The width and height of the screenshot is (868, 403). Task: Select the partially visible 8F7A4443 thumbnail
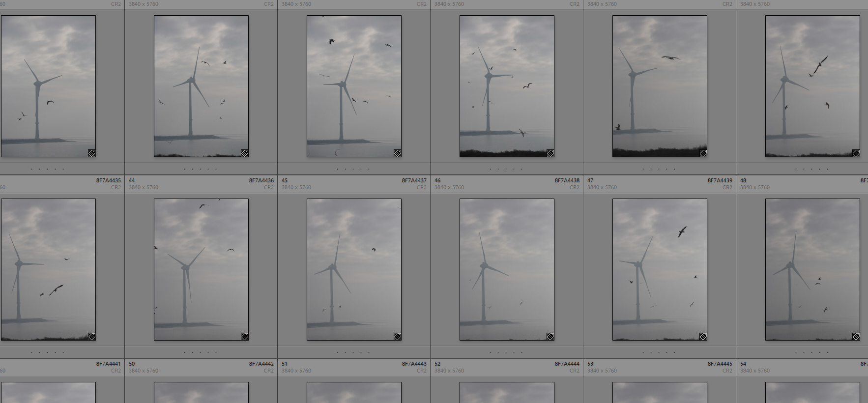[x=354, y=392]
